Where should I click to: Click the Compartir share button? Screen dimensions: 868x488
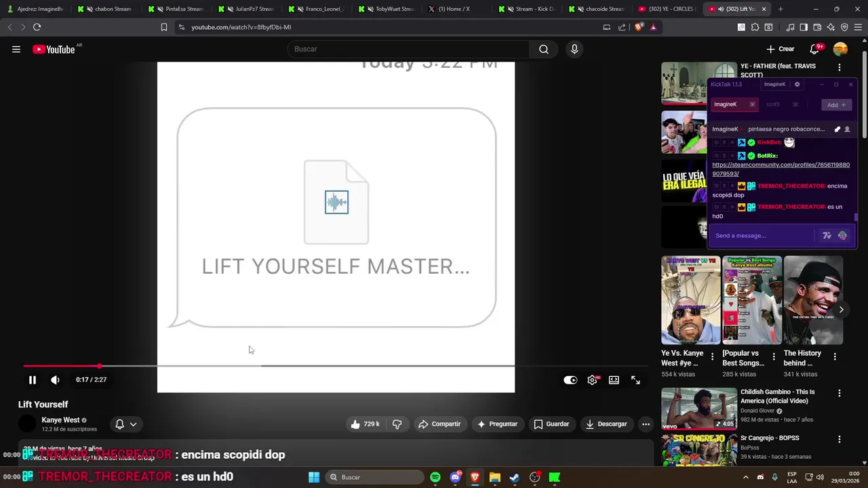[x=439, y=424]
